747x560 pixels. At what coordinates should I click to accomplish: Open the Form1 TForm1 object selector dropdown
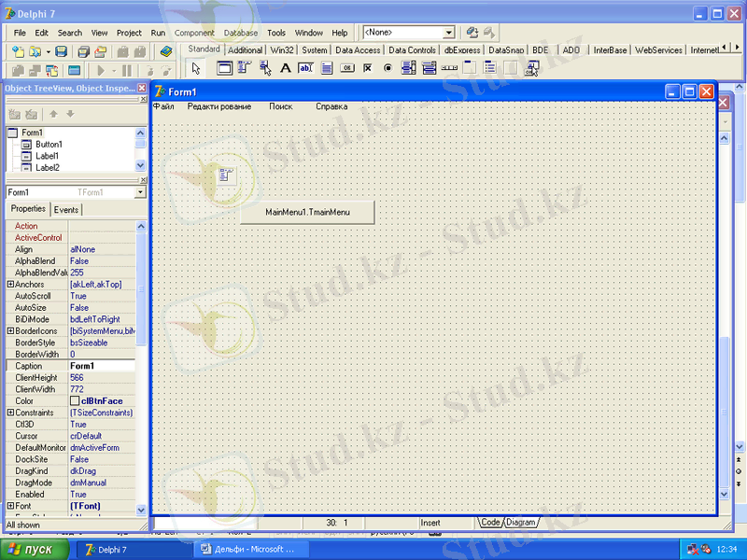140,192
